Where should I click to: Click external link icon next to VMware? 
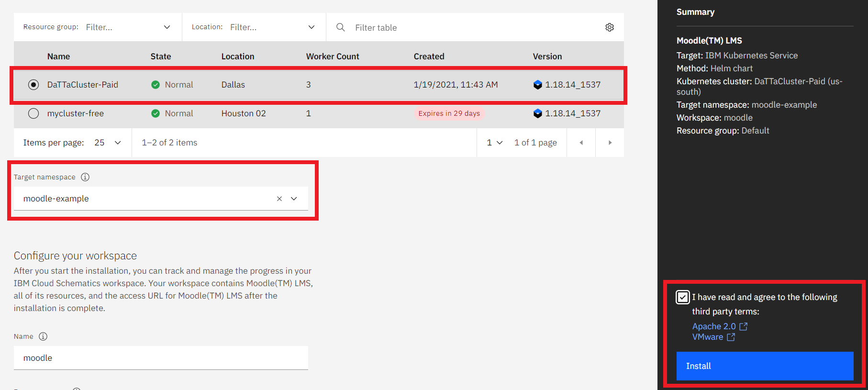pos(731,337)
